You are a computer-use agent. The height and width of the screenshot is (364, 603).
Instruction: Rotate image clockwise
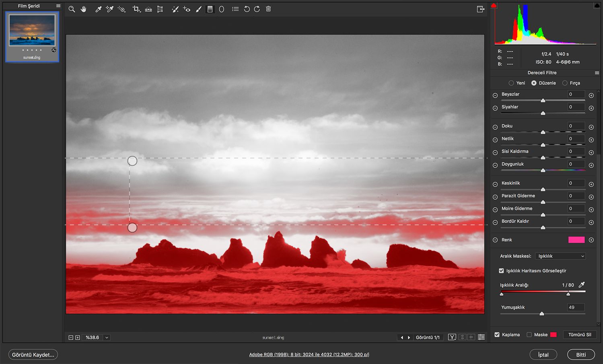(257, 9)
